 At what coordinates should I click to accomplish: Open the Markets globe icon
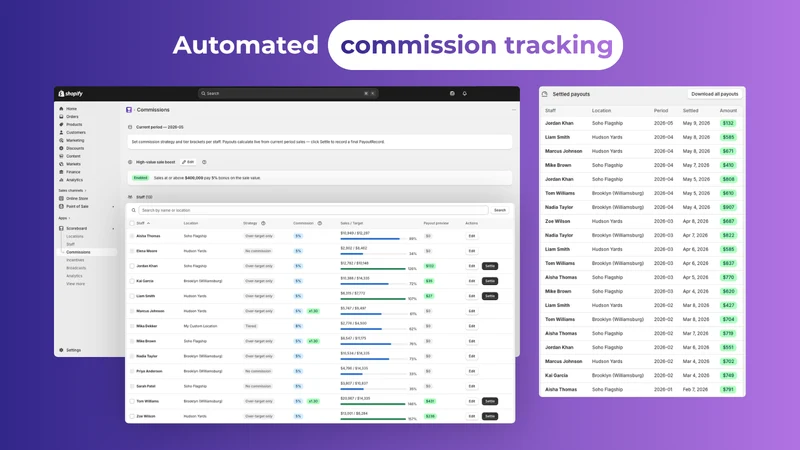[x=61, y=164]
